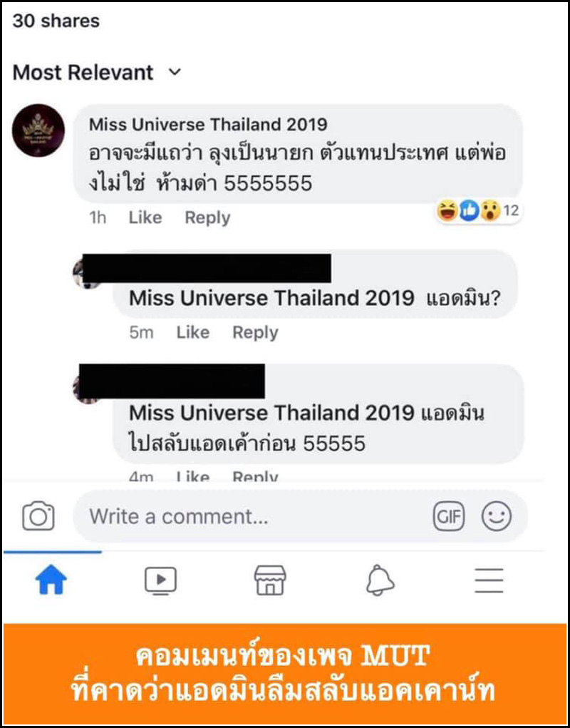Screen dimensions: 570x728
Task: Open the Marketplace storefront icon
Action: [270, 580]
